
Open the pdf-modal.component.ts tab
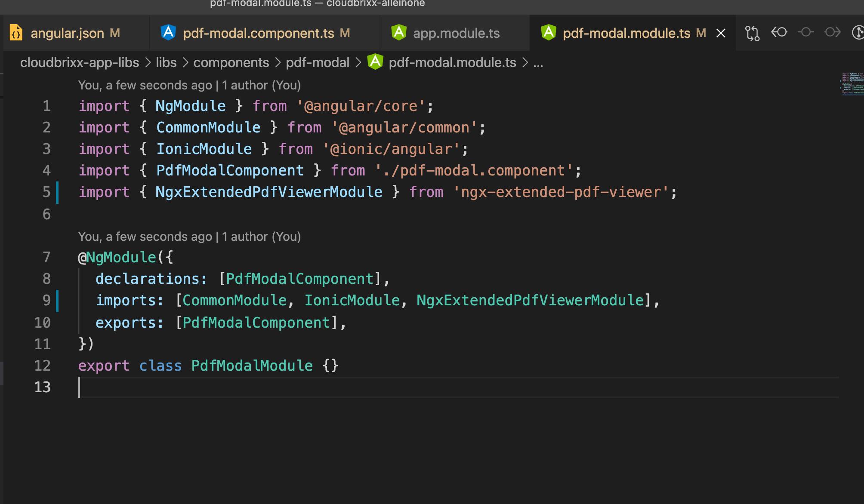[x=258, y=33]
